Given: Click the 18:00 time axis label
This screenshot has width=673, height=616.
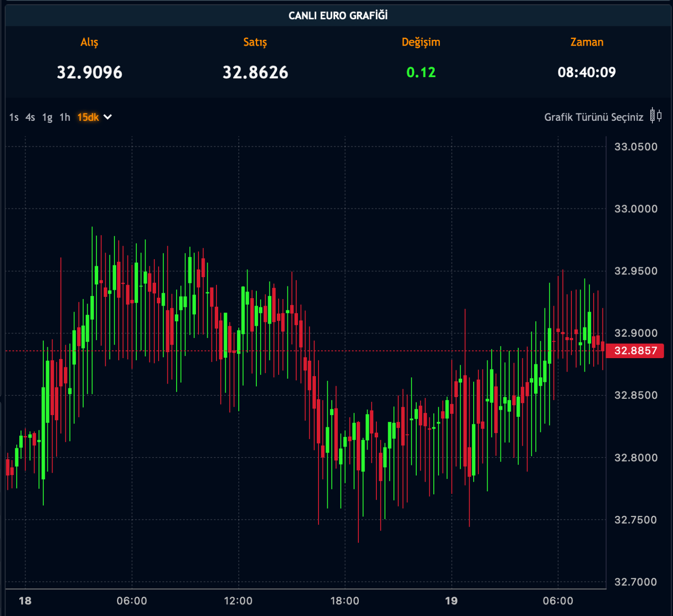Looking at the screenshot, I should coord(344,601).
